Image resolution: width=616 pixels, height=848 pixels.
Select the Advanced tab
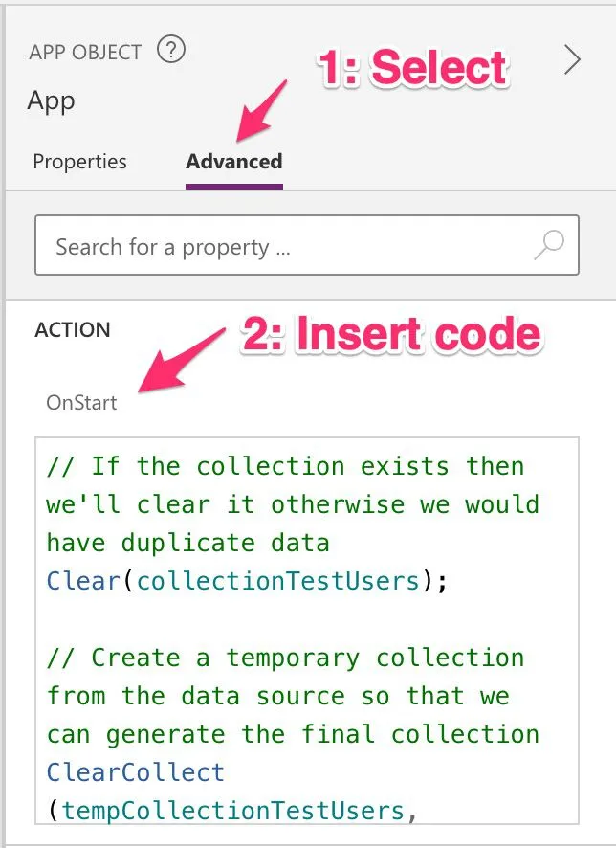click(233, 162)
